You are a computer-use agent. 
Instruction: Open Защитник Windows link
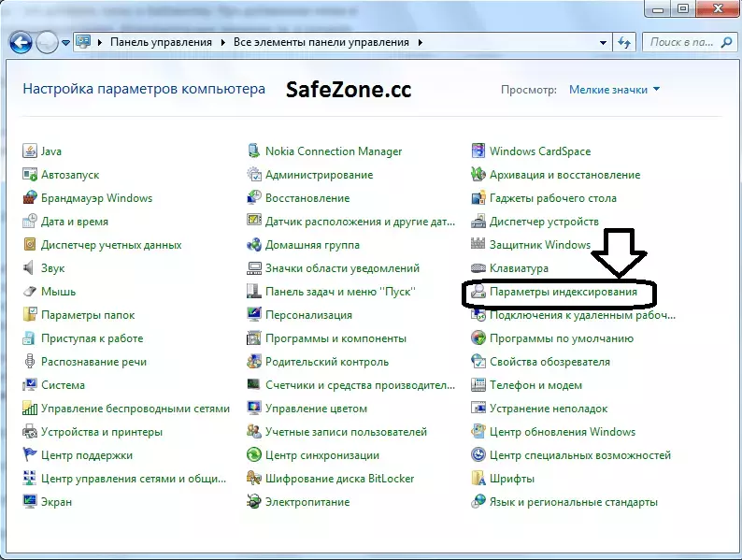click(x=540, y=245)
